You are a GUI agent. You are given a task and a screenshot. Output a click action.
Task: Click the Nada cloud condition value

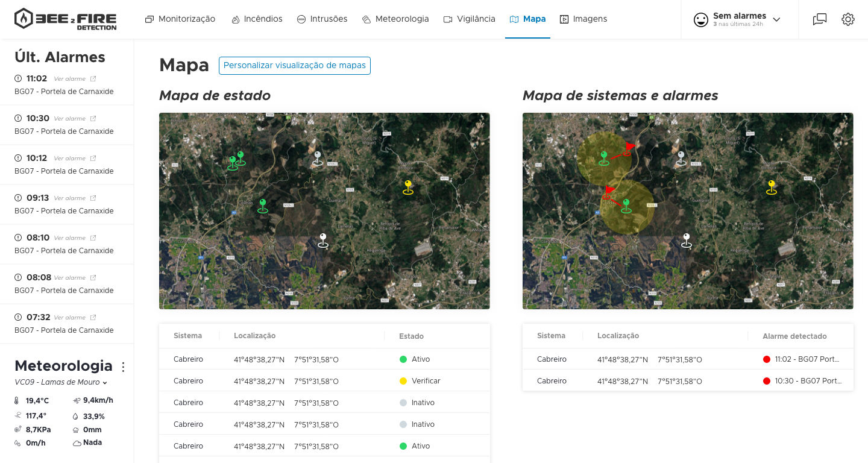92,443
